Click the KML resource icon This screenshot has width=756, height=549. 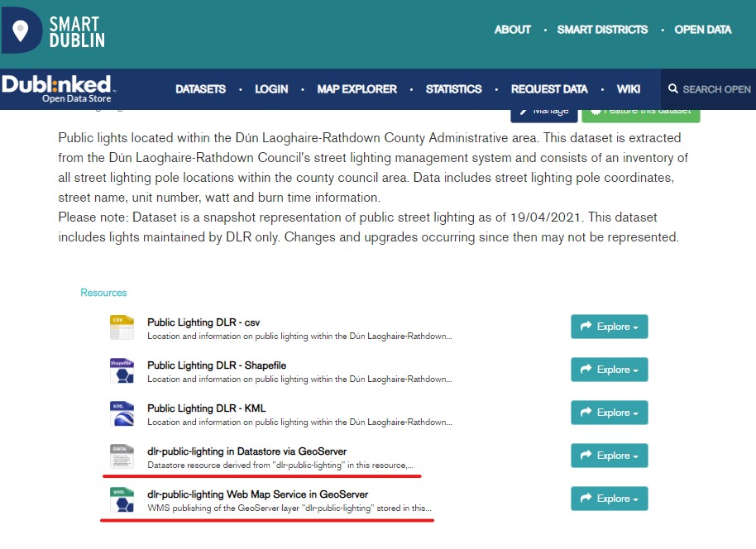[x=122, y=413]
